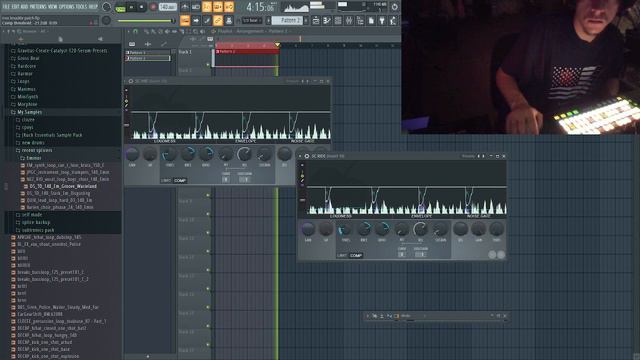
Task: Open the EDIT menu
Action: click(16, 7)
